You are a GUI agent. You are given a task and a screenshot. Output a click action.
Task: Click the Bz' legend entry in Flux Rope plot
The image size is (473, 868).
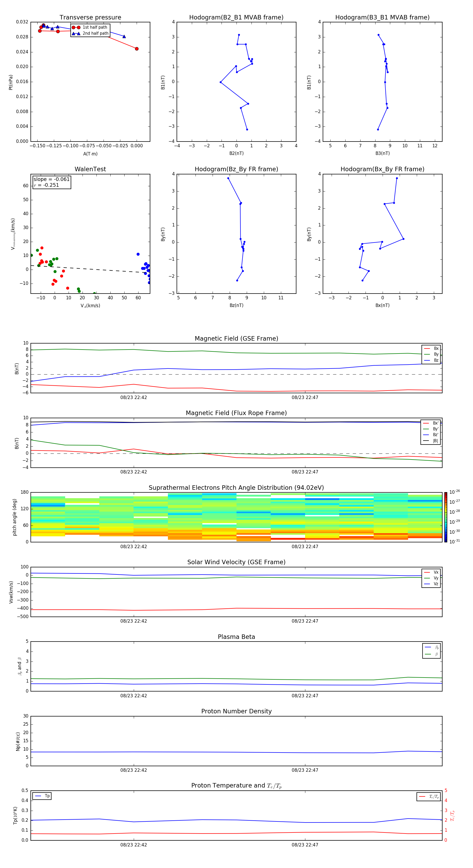tap(431, 435)
